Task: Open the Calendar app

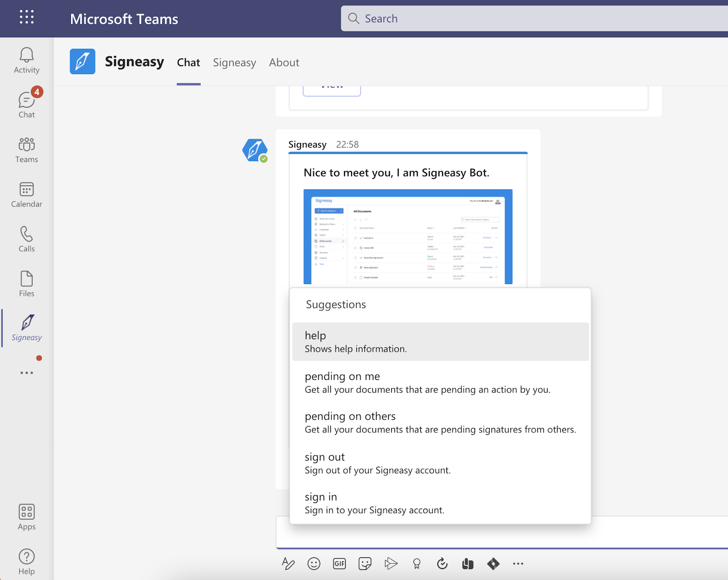Action: pos(26,195)
